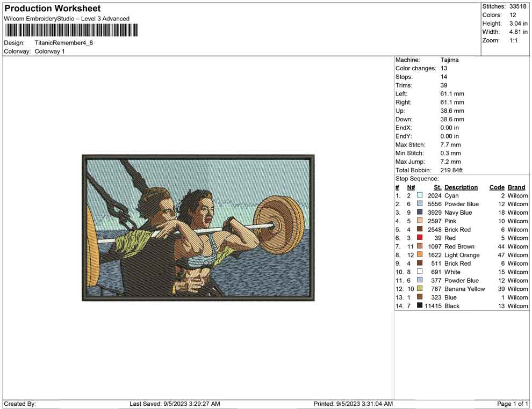Click the 'Printed: 9/5/2023 3:31:04 AM' text
Viewport: 532px width, 409px height.
pos(353,404)
